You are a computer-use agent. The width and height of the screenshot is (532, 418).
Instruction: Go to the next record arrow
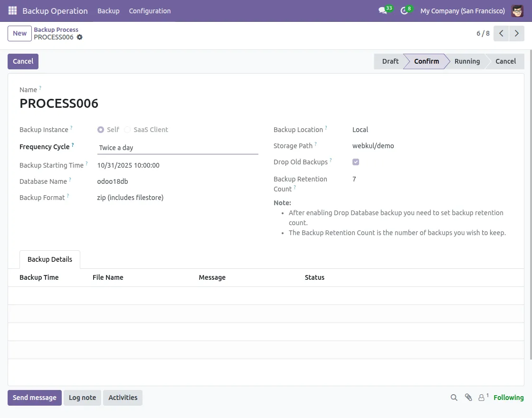pos(517,33)
